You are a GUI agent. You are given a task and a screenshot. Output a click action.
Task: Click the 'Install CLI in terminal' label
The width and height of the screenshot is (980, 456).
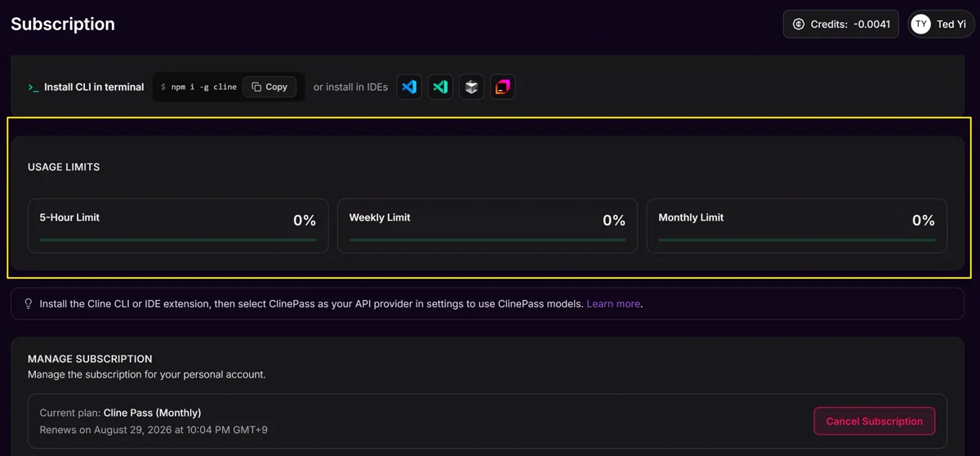[94, 87]
